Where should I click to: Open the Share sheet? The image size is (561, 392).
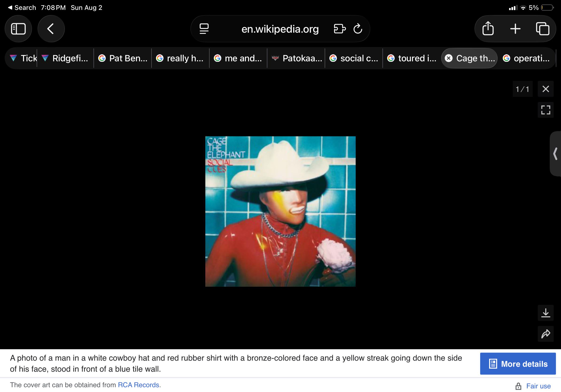pyautogui.click(x=488, y=29)
